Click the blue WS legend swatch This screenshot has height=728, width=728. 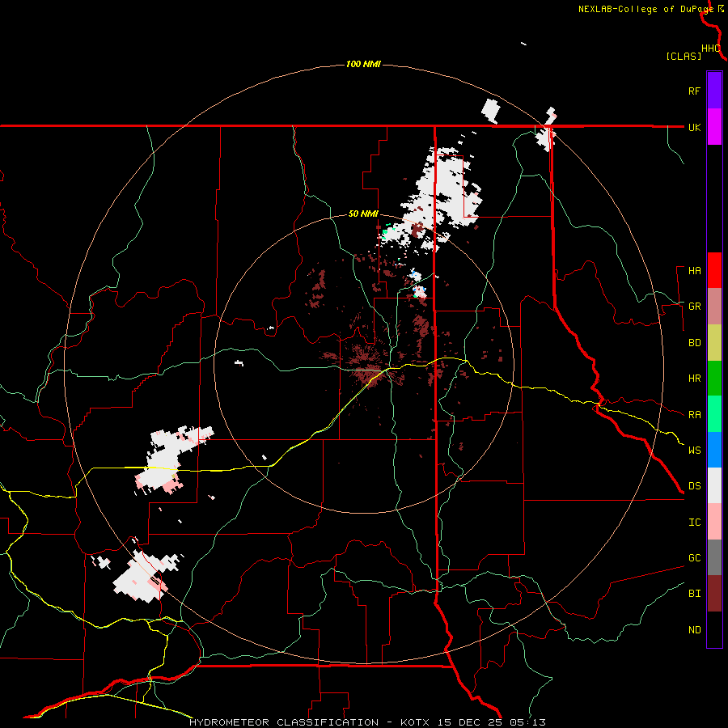(x=714, y=450)
